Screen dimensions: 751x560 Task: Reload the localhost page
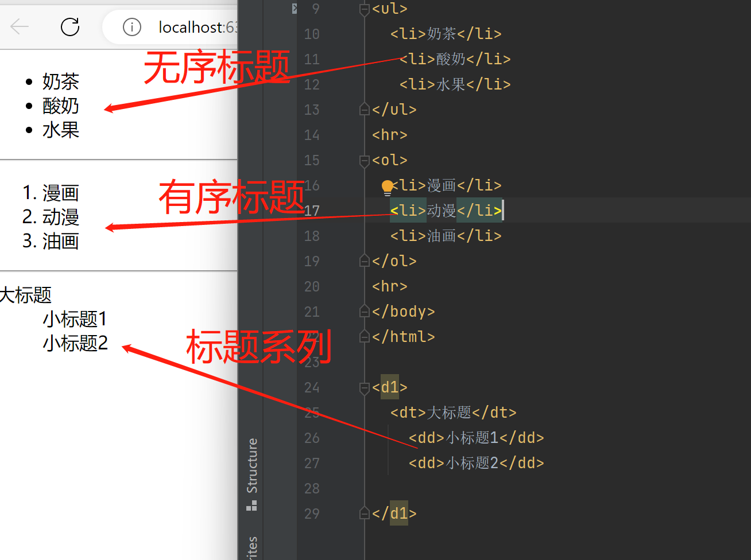point(70,26)
